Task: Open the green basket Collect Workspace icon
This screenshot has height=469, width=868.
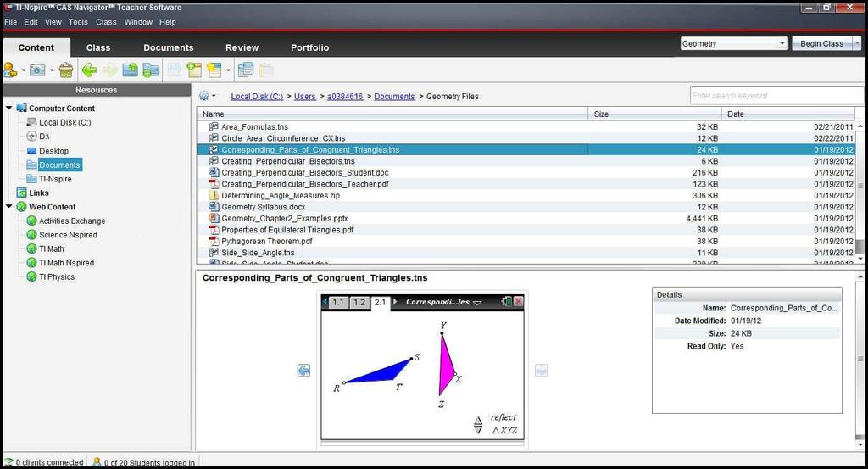Action: (66, 70)
